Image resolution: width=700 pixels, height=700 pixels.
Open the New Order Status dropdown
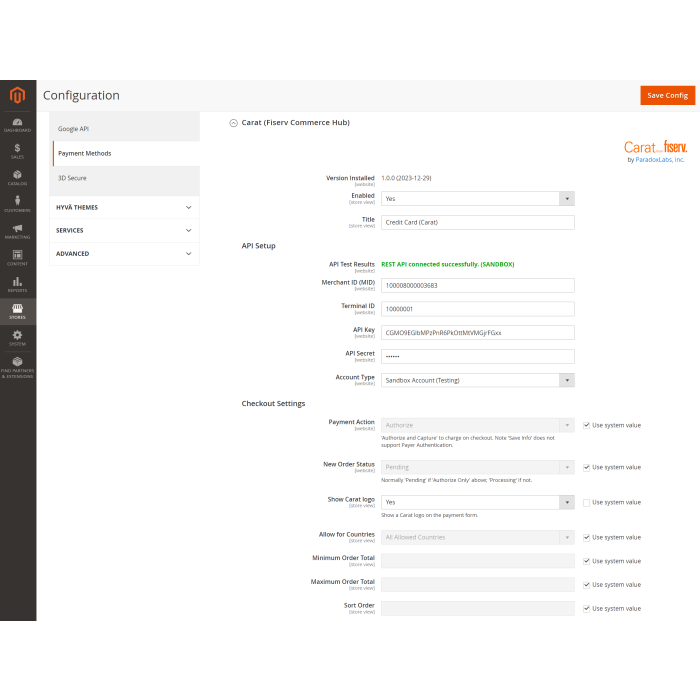[x=478, y=467]
